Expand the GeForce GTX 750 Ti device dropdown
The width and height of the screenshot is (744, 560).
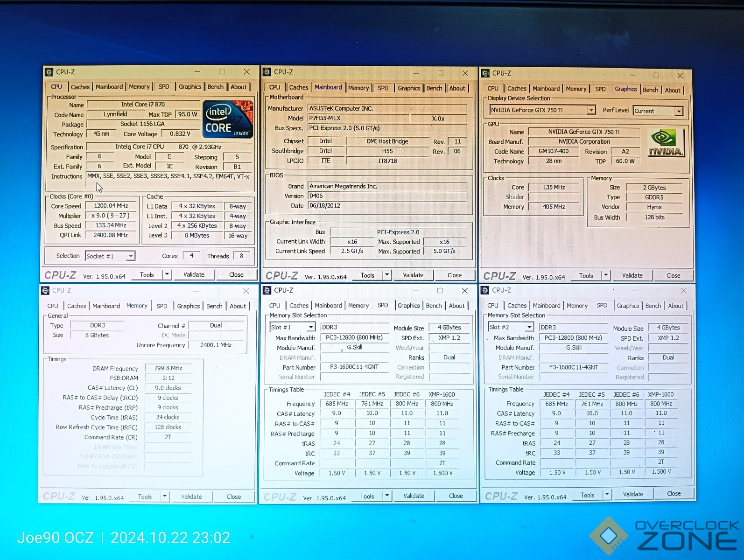[591, 110]
